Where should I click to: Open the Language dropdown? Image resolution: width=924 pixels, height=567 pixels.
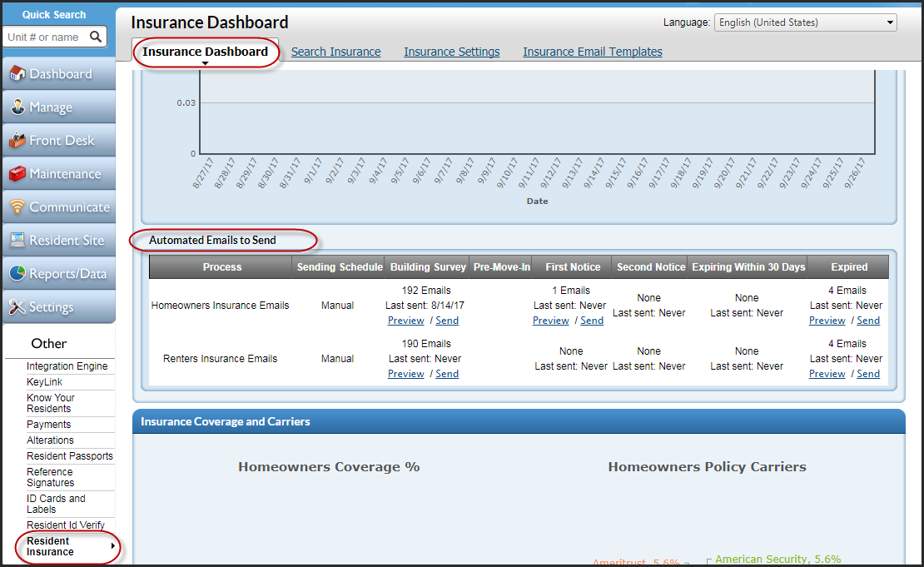tap(805, 22)
